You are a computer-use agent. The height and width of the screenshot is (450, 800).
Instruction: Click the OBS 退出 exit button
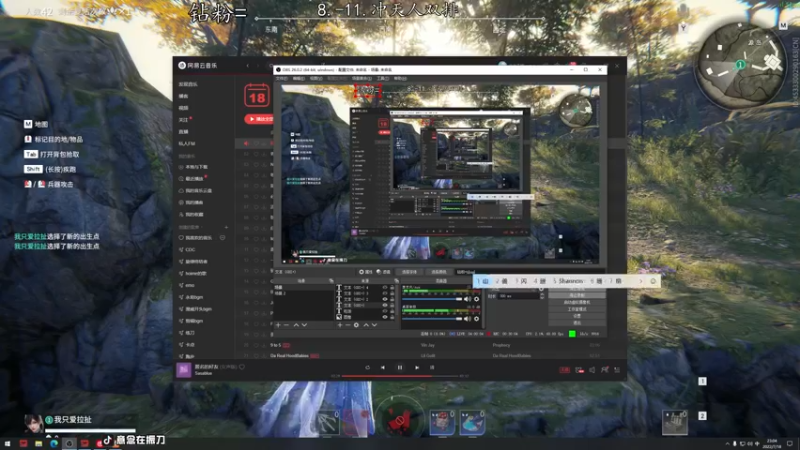[577, 323]
